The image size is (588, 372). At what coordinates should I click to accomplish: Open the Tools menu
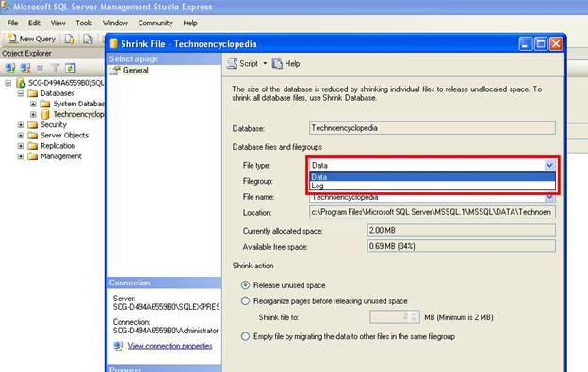tap(84, 23)
